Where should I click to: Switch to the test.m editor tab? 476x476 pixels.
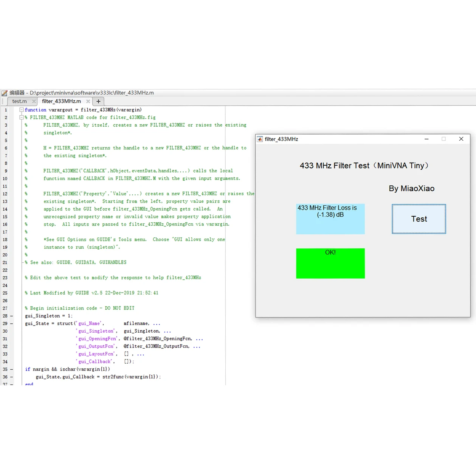[19, 101]
